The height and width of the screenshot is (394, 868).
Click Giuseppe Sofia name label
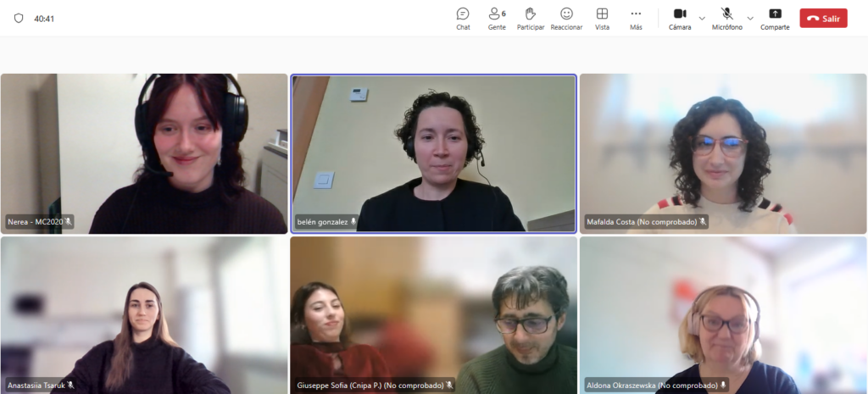[370, 385]
